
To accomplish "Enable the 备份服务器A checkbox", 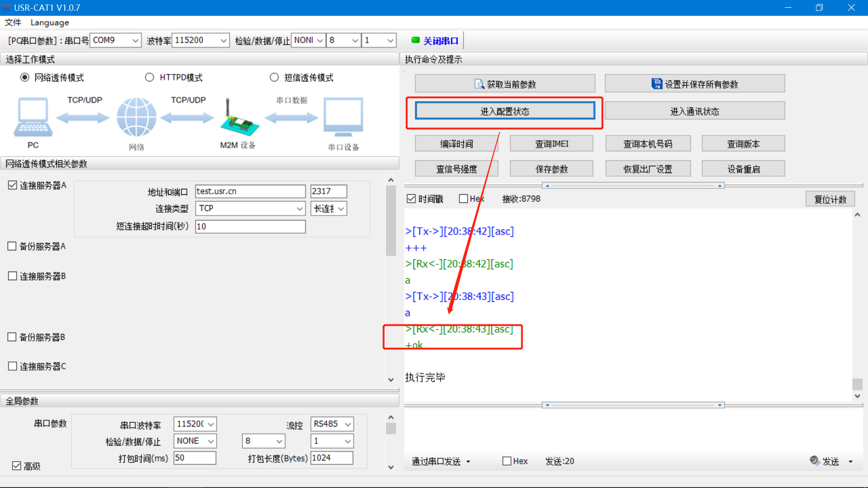I will (x=13, y=246).
